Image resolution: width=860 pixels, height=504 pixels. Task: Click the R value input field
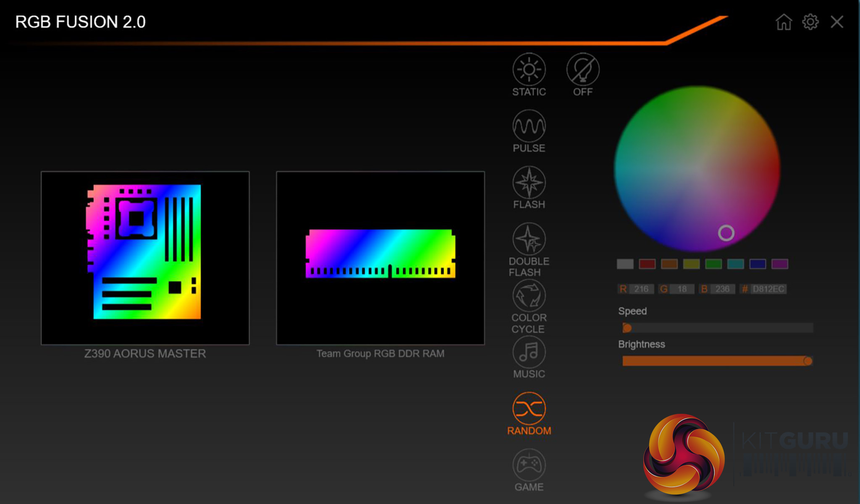(641, 289)
